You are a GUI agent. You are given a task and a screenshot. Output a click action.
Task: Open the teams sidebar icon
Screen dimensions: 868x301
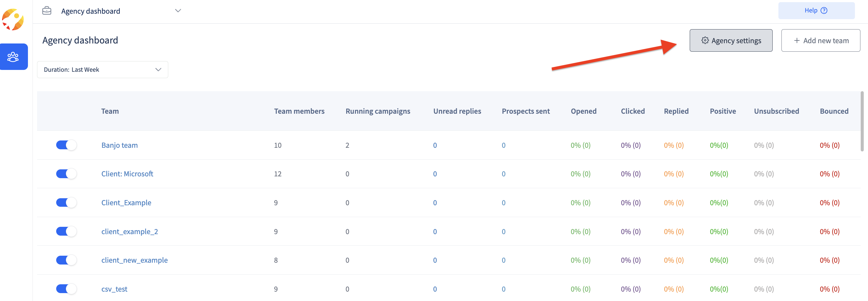13,57
